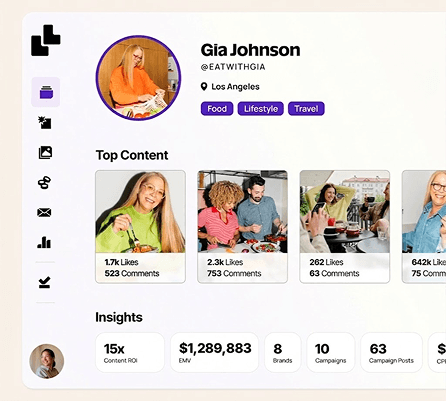
Task: Select the Food tag
Action: (x=217, y=109)
